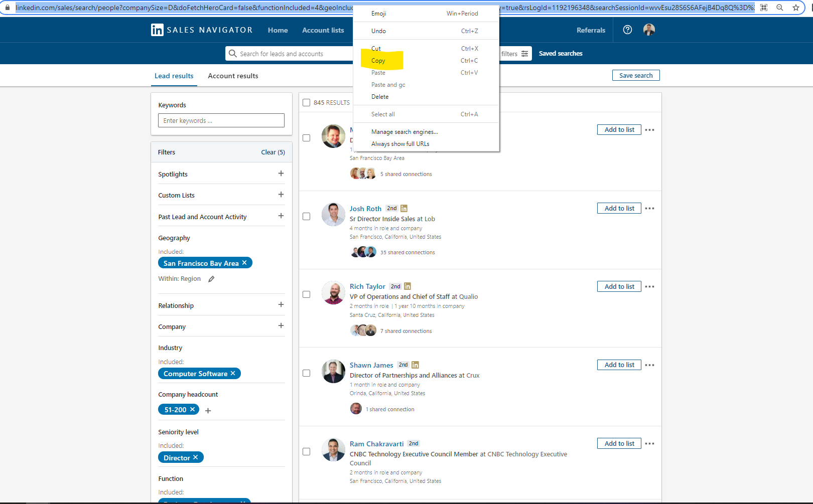The width and height of the screenshot is (813, 504).
Task: Select Undo from the context menu
Action: [x=426, y=31]
